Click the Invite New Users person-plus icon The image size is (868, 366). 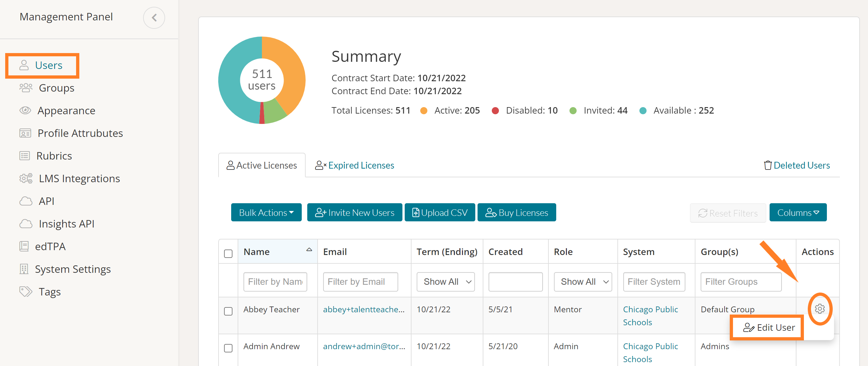(x=321, y=213)
